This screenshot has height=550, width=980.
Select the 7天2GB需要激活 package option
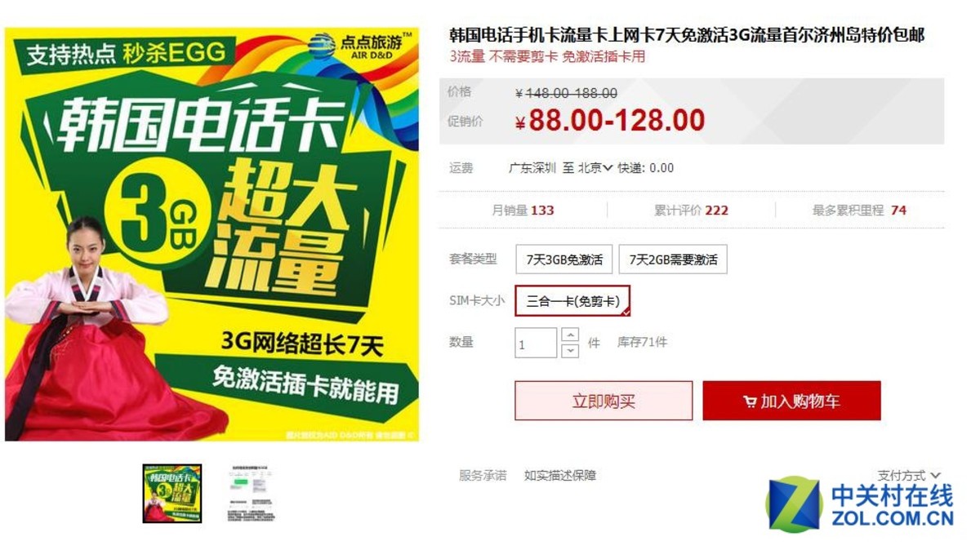click(x=673, y=259)
